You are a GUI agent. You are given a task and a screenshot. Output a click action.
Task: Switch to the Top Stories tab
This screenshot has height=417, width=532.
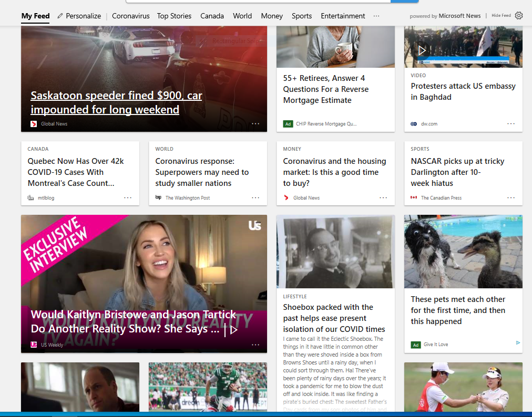pos(174,16)
